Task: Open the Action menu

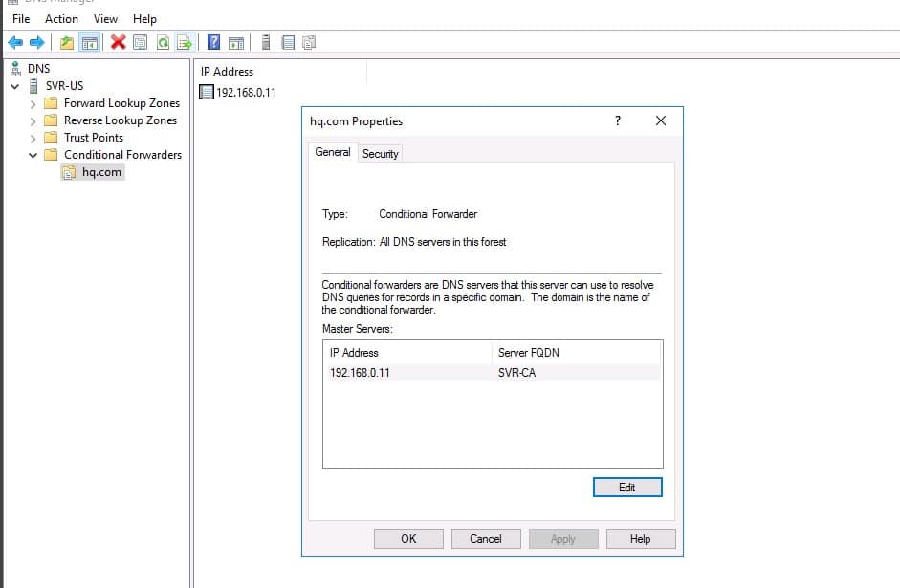Action: [x=61, y=19]
